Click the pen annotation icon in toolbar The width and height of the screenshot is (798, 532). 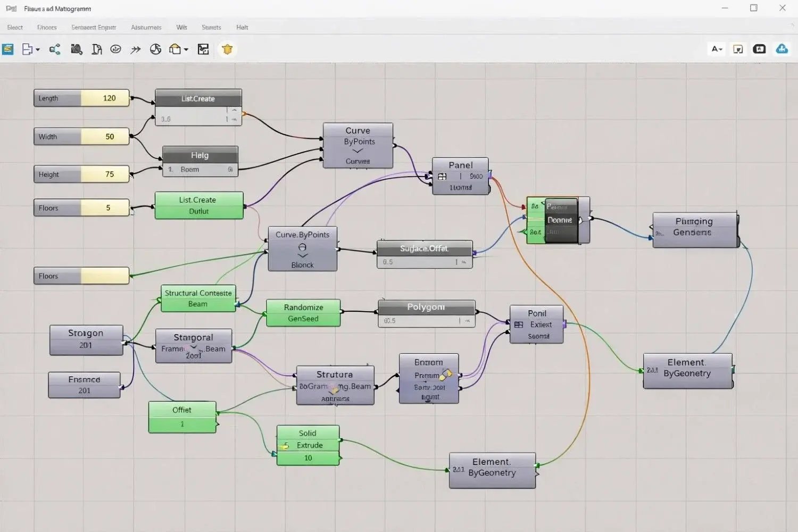point(97,49)
